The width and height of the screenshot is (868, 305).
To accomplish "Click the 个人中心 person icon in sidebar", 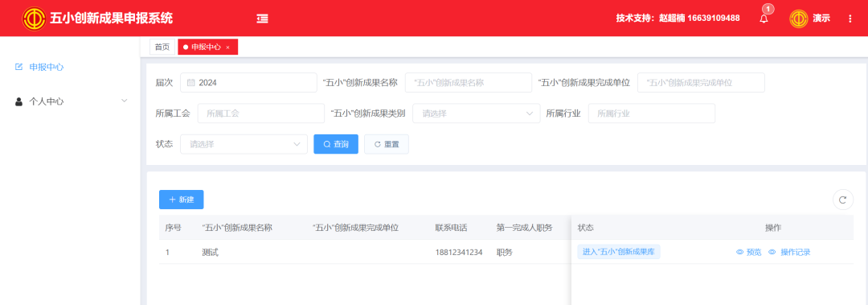I will [18, 101].
